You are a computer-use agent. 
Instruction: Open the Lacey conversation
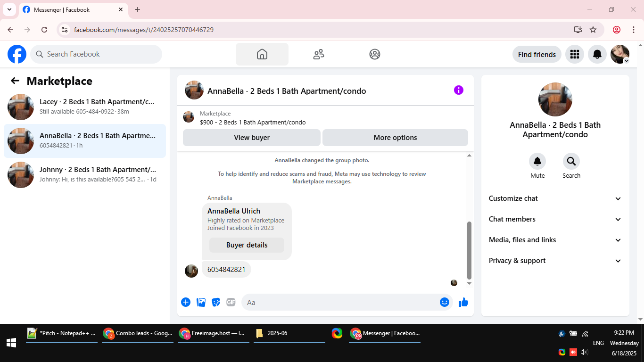[85, 107]
